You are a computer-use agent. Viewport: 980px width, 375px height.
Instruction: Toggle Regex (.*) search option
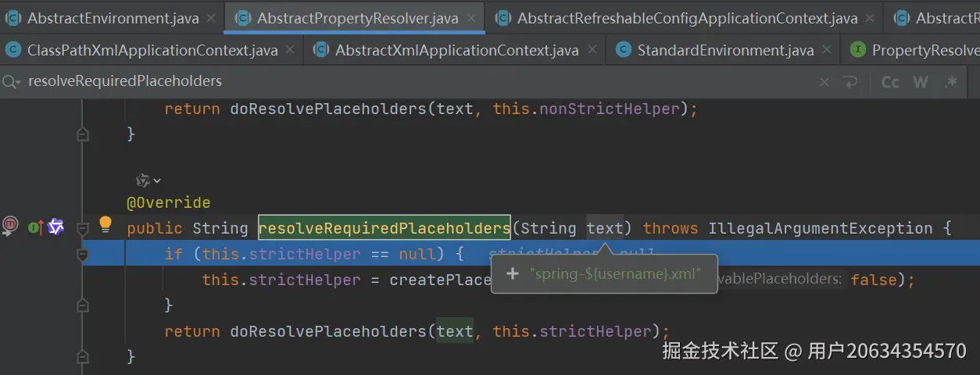point(950,82)
